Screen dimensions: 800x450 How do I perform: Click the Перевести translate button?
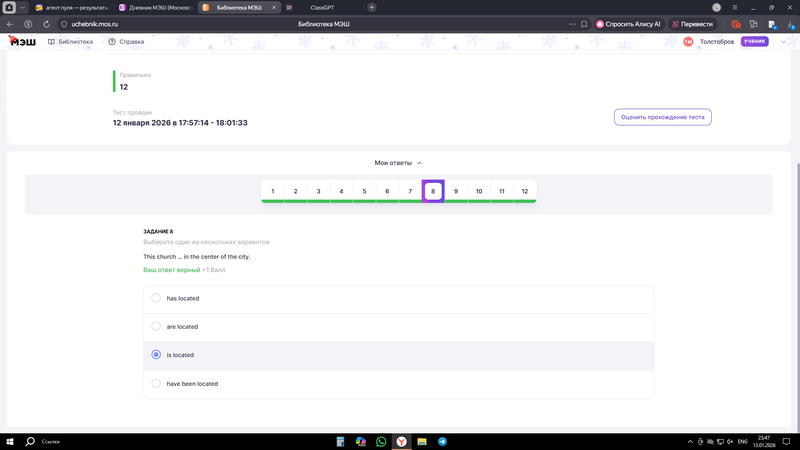[x=693, y=24]
